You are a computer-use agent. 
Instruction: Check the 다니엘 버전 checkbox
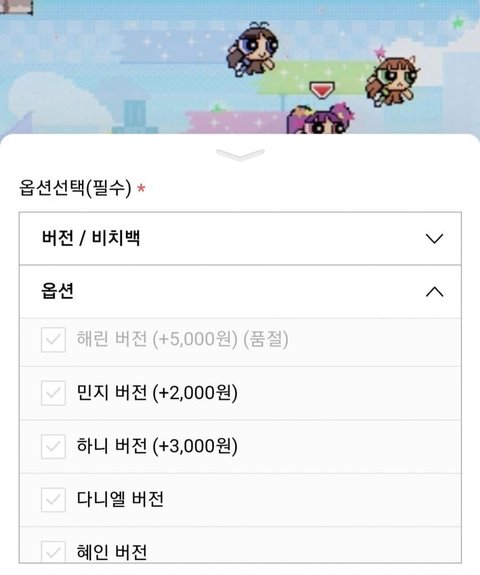coord(53,499)
